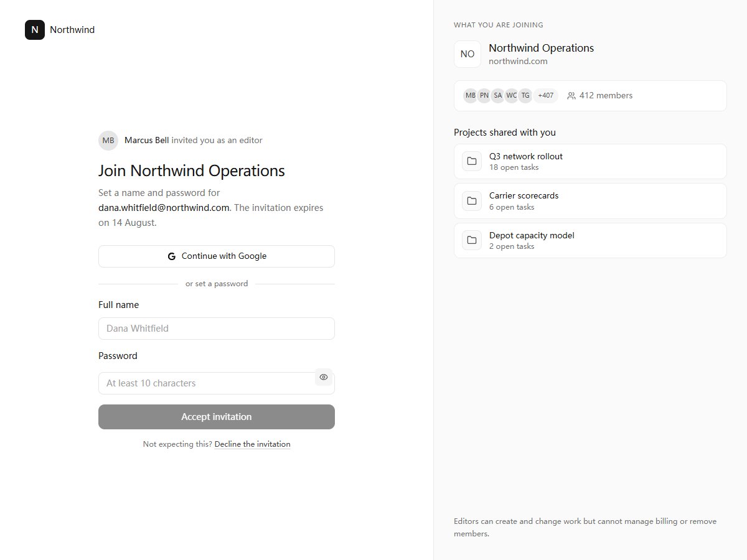Click the WC member avatar
This screenshot has height=560, width=747.
(511, 96)
